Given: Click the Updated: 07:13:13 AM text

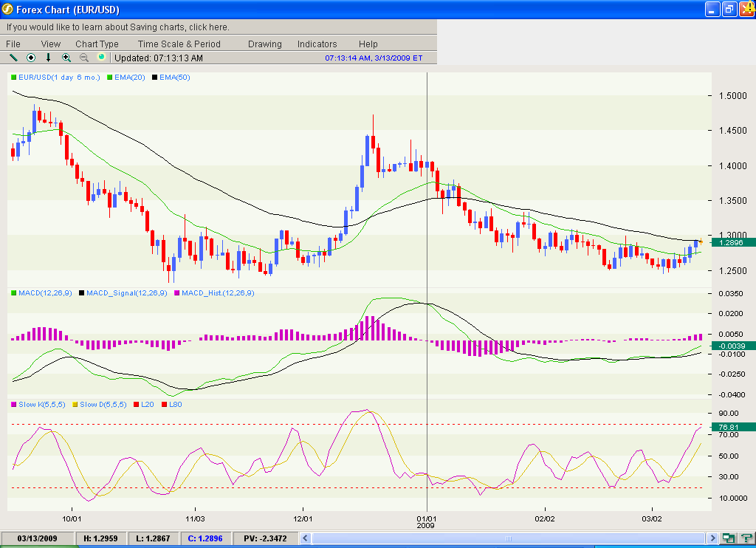Looking at the screenshot, I should coord(159,58).
